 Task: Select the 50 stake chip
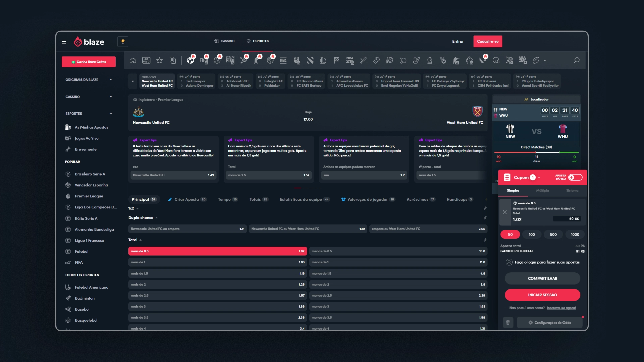point(510,235)
